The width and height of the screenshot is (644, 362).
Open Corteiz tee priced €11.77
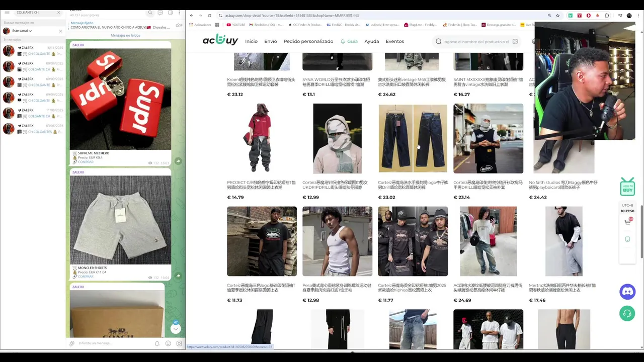point(413,241)
